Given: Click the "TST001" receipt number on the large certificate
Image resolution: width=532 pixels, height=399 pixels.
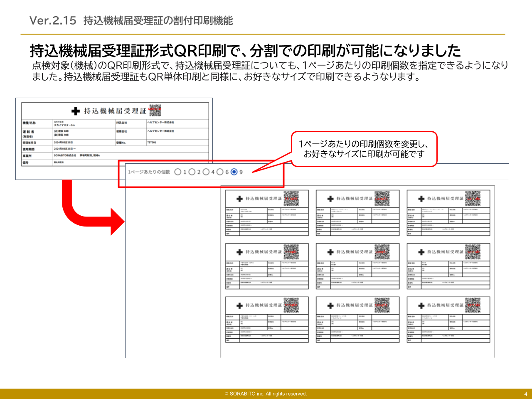Looking at the screenshot, I should 152,143.
